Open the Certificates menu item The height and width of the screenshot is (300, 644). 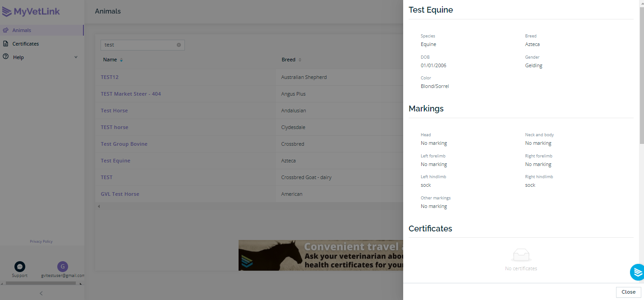tap(26, 44)
